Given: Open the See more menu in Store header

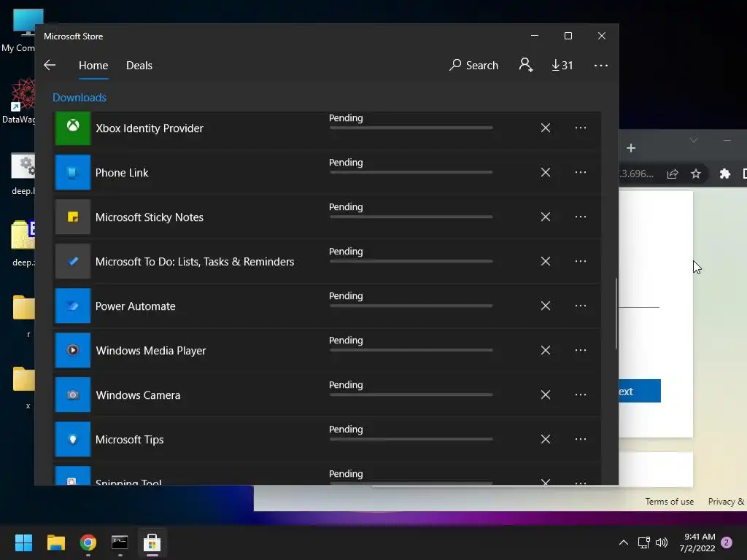Looking at the screenshot, I should point(601,65).
